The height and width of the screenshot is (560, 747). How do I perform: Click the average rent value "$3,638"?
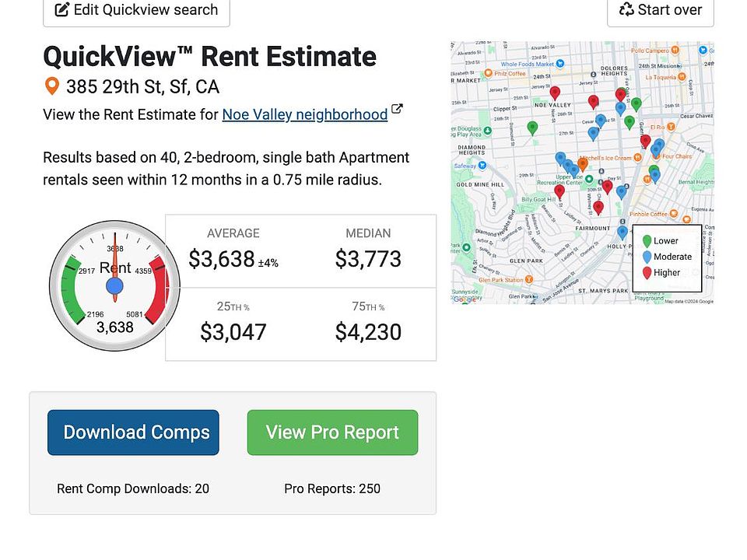click(x=222, y=259)
